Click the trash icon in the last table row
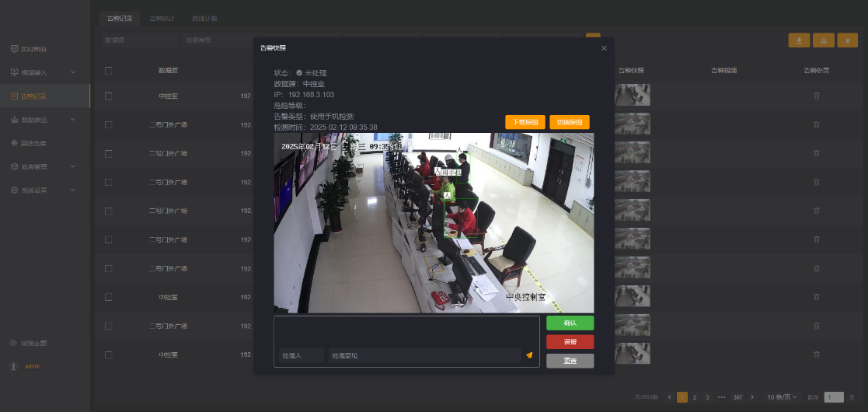The height and width of the screenshot is (412, 868). click(817, 354)
